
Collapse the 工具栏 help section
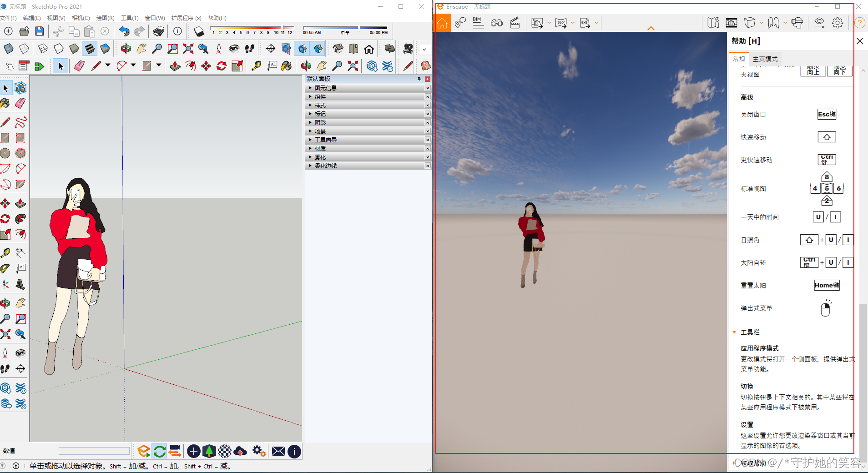pyautogui.click(x=734, y=332)
